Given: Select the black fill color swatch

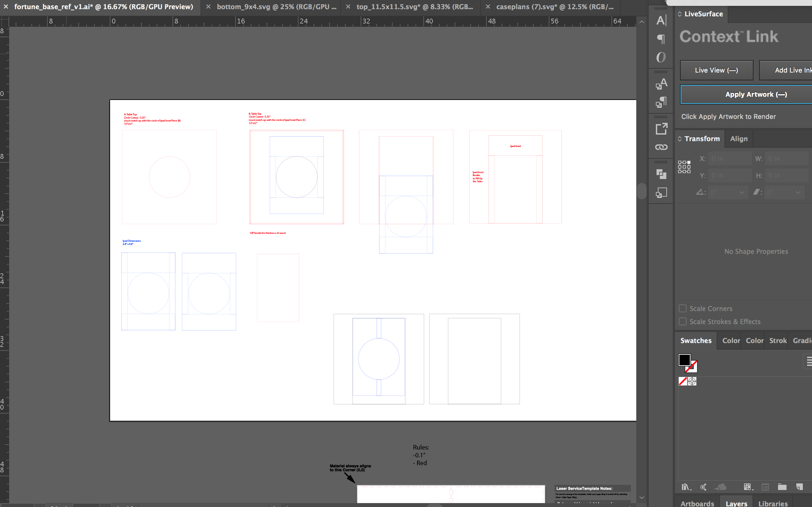Looking at the screenshot, I should click(684, 360).
